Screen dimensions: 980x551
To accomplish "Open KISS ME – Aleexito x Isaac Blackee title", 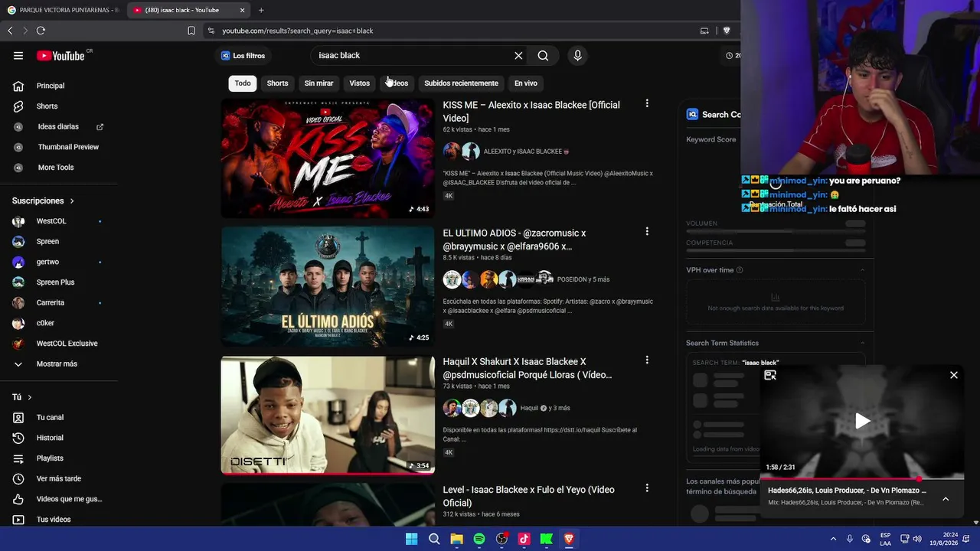I will pyautogui.click(x=531, y=112).
